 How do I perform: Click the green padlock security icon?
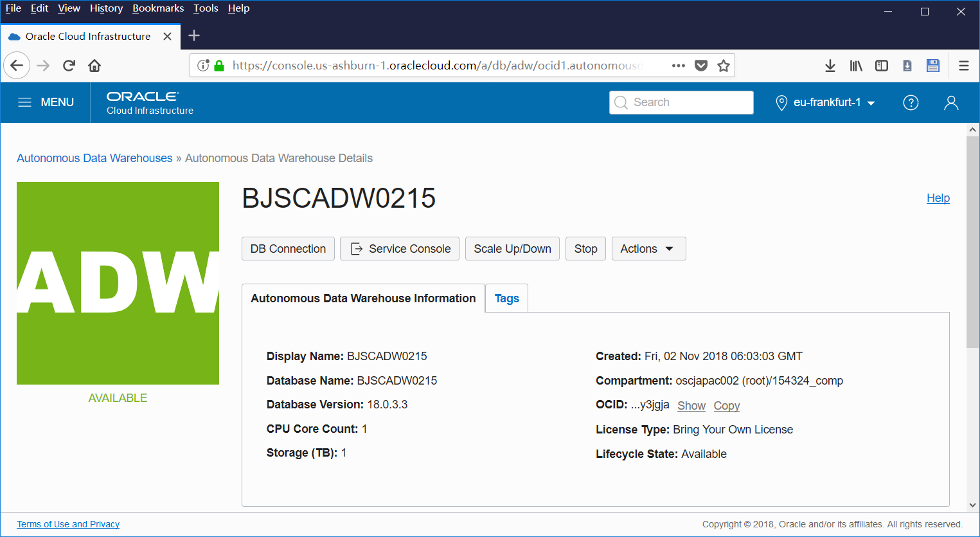tap(219, 66)
